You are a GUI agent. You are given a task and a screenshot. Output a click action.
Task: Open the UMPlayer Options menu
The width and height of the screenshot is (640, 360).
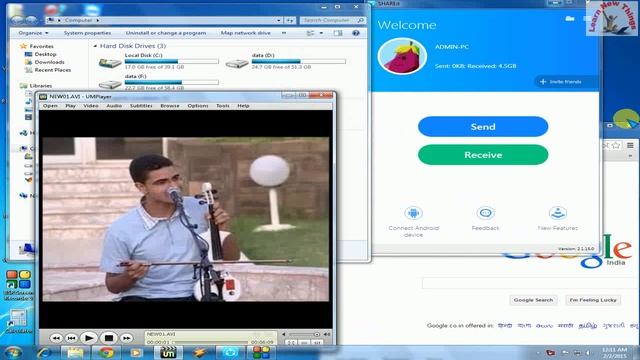[198, 106]
